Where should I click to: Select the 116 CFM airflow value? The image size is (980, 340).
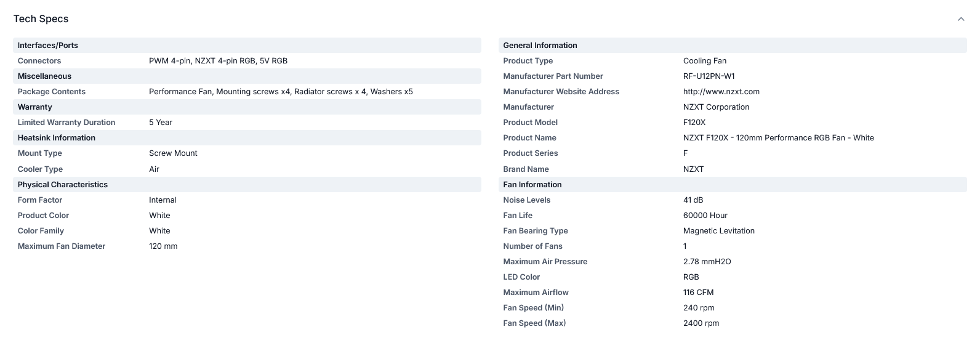[x=698, y=293]
